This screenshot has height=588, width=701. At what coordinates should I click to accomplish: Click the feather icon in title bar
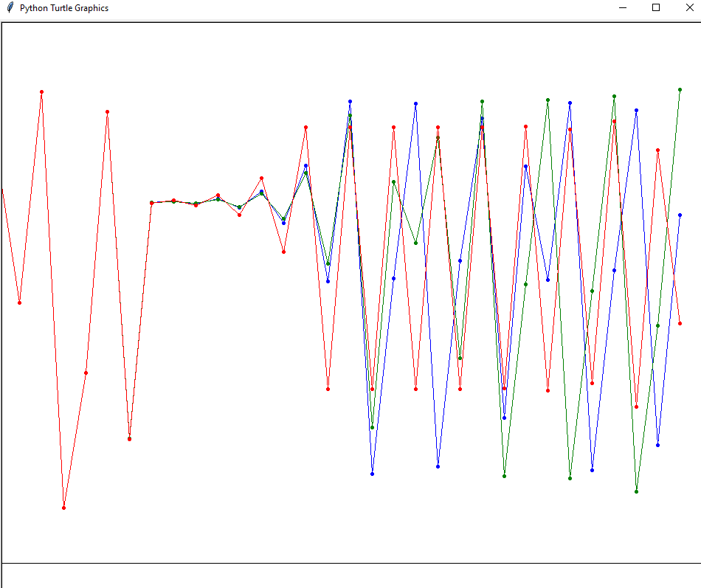10,8
